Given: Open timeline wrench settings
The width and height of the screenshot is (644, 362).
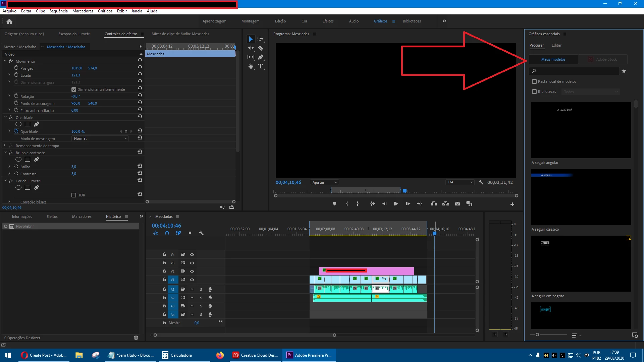Looking at the screenshot, I should (201, 233).
